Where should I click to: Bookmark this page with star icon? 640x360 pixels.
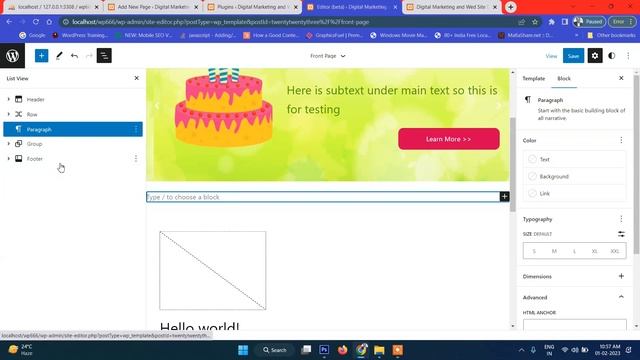[535, 22]
